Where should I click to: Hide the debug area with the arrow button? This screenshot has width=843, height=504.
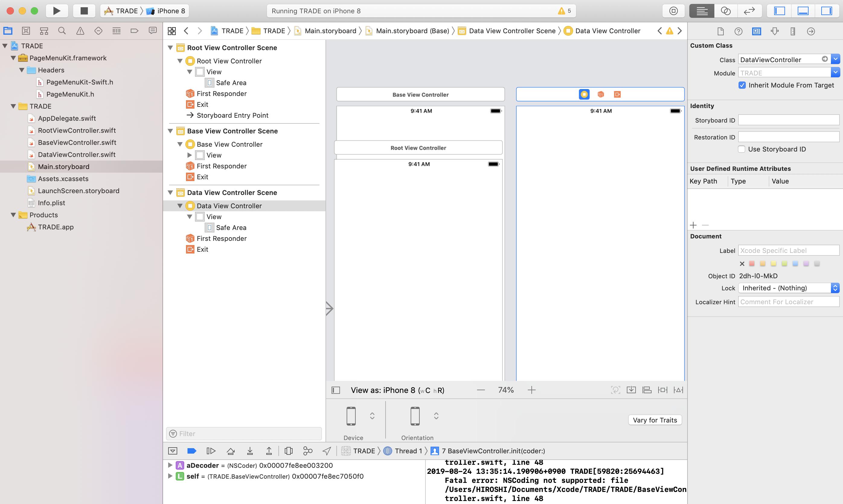pyautogui.click(x=173, y=451)
